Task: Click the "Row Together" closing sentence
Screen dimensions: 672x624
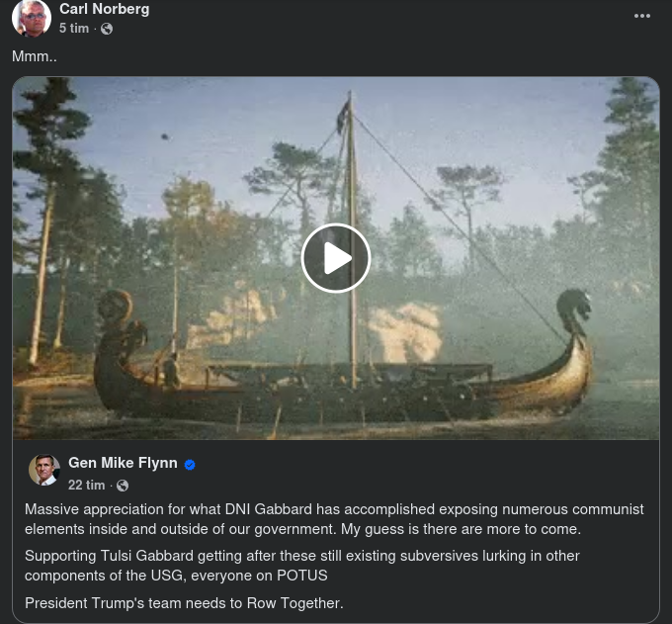Action: 184,603
